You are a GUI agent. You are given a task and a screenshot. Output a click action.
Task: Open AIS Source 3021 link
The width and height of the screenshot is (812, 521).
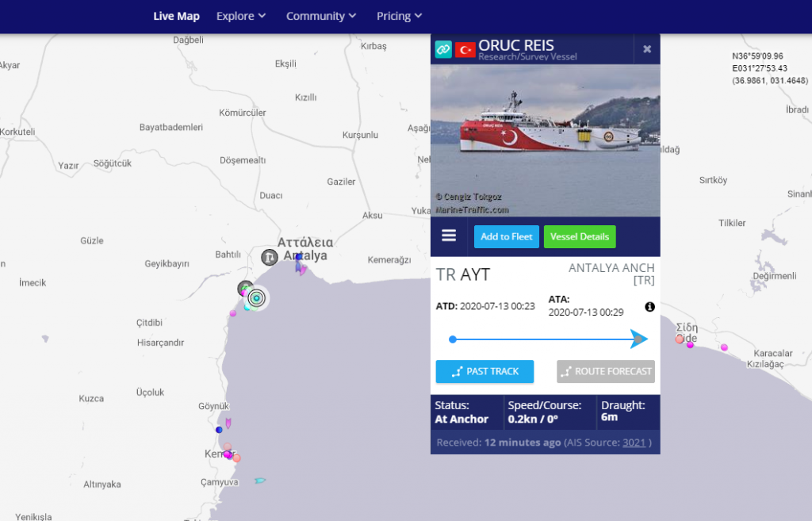pyautogui.click(x=634, y=442)
